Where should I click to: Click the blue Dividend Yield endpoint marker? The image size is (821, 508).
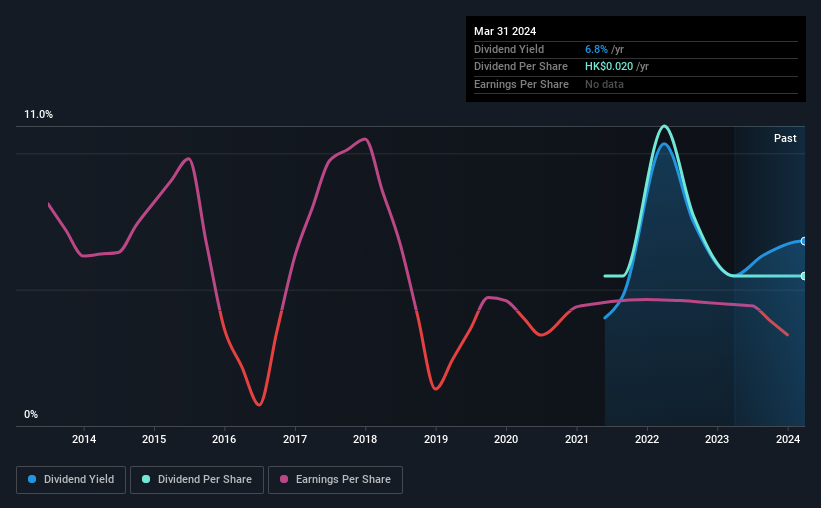pos(803,241)
